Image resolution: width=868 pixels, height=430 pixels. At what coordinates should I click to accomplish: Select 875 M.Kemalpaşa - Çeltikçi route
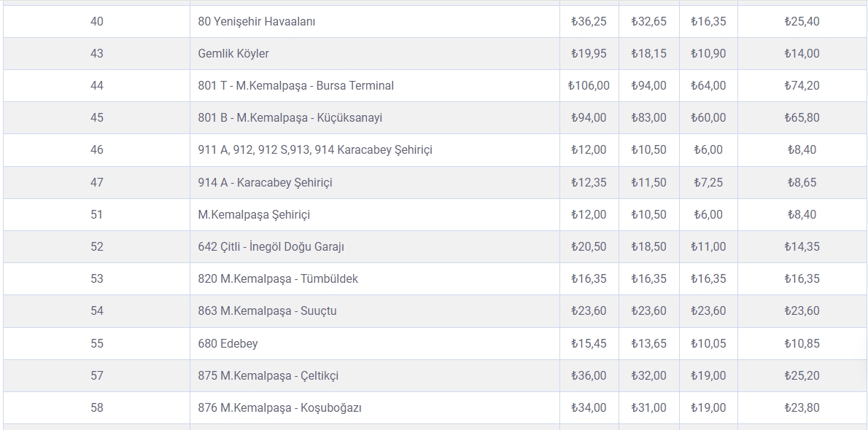pos(268,376)
